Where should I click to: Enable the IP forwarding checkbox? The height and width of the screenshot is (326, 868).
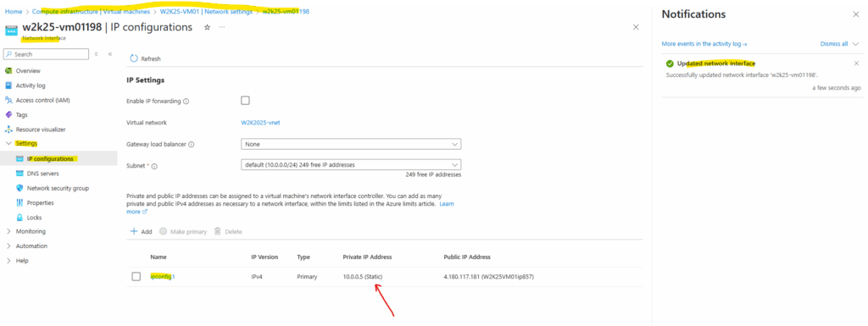click(x=245, y=101)
